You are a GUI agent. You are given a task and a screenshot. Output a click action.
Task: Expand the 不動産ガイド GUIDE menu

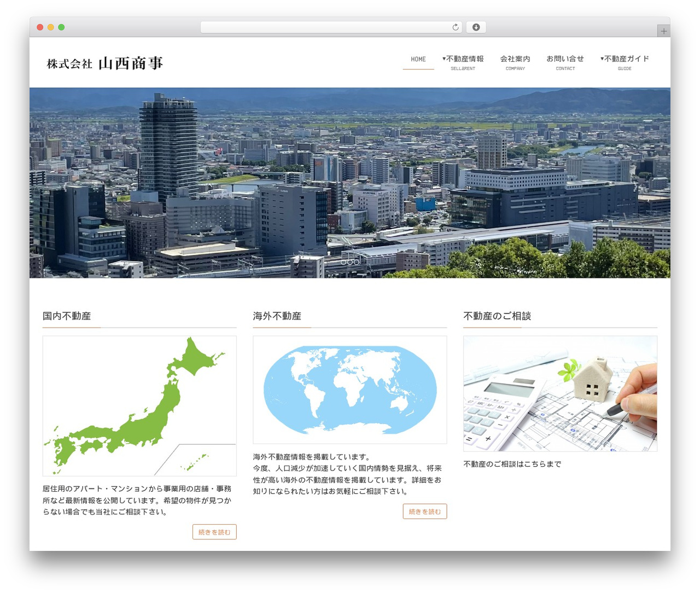625,62
